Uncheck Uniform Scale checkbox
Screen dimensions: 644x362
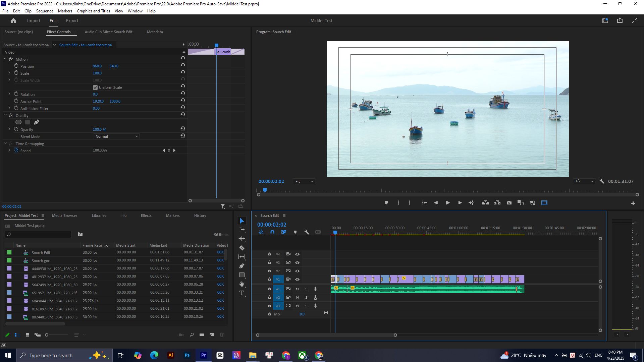[95, 87]
